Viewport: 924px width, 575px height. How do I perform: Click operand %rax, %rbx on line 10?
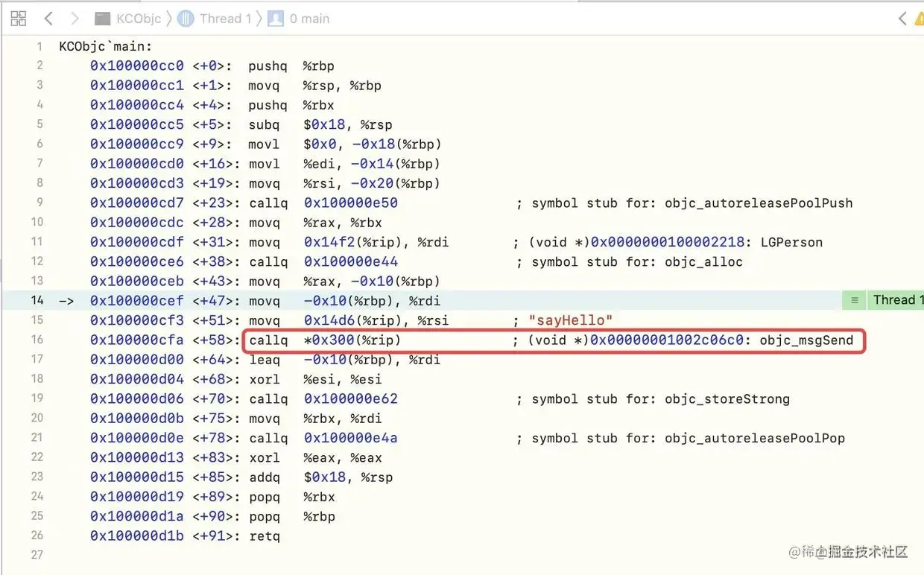pyautogui.click(x=342, y=223)
